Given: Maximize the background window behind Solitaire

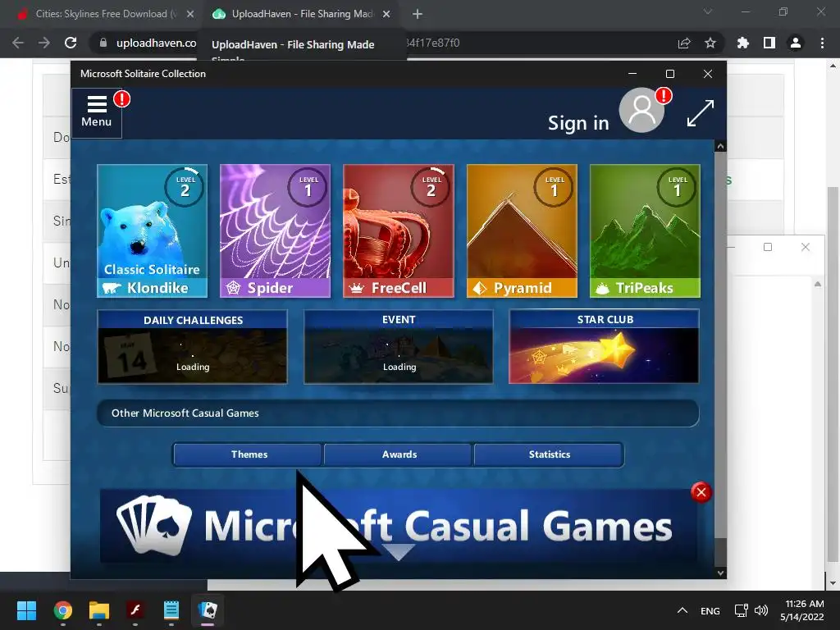Looking at the screenshot, I should tap(768, 247).
